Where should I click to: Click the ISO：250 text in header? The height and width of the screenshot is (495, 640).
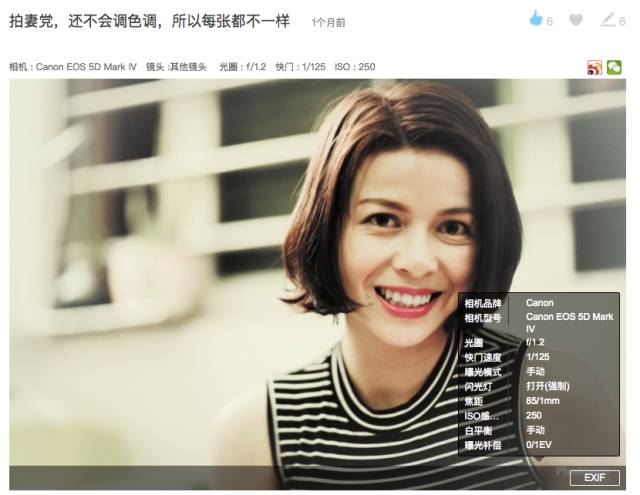(x=355, y=67)
